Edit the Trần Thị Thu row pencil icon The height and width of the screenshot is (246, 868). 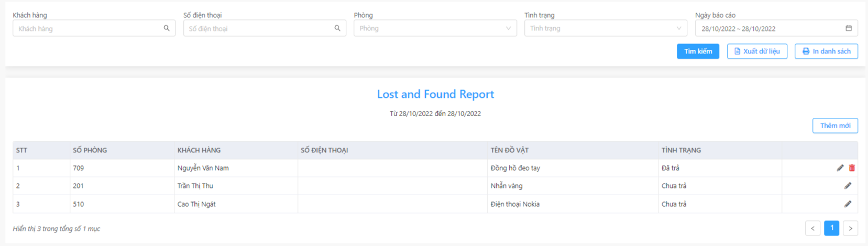[x=848, y=186]
